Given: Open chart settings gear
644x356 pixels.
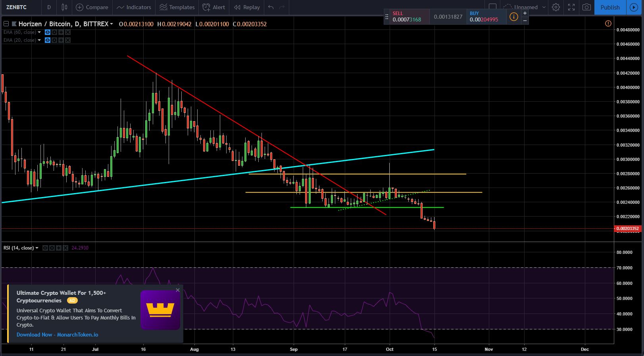Looking at the screenshot, I should (x=556, y=7).
